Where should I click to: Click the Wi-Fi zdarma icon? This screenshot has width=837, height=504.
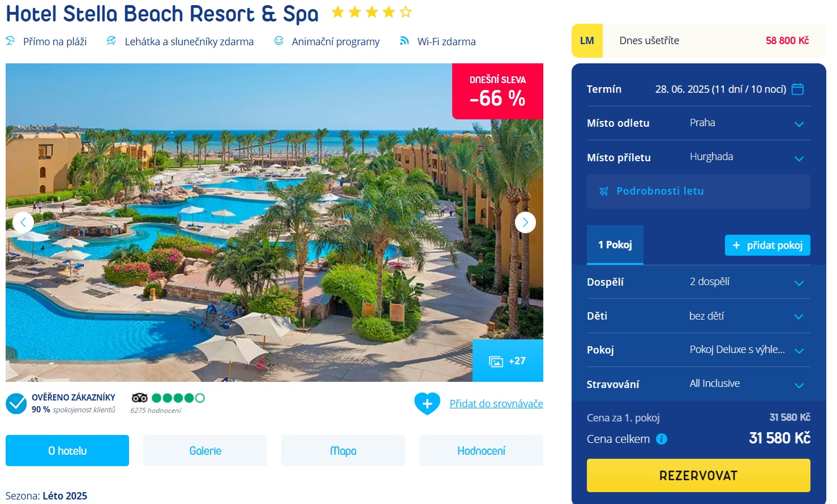(x=404, y=41)
